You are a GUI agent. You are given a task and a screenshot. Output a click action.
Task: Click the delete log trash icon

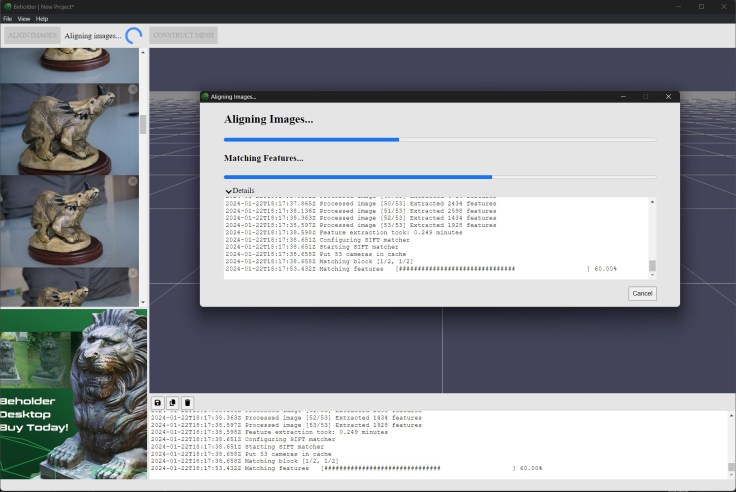(x=187, y=402)
